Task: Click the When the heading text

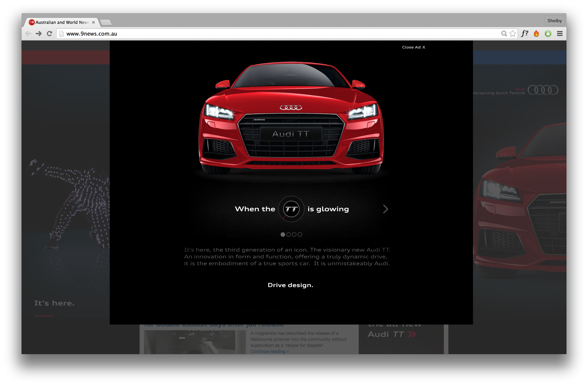Action: coord(255,209)
